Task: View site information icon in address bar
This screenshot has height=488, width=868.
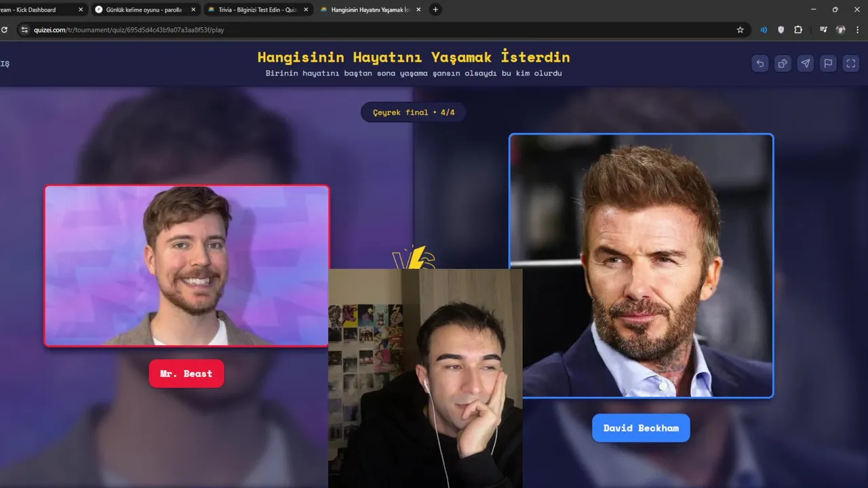Action: [x=24, y=30]
